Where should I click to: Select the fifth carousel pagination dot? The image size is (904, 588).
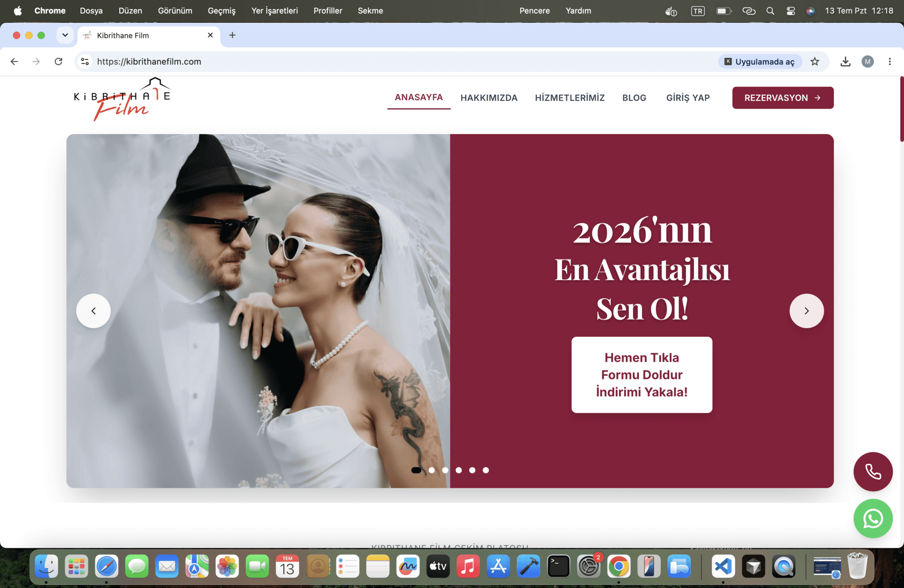point(472,470)
